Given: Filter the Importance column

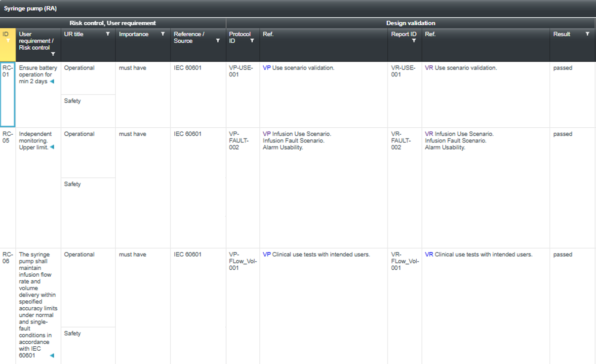Looking at the screenshot, I should pyautogui.click(x=162, y=34).
